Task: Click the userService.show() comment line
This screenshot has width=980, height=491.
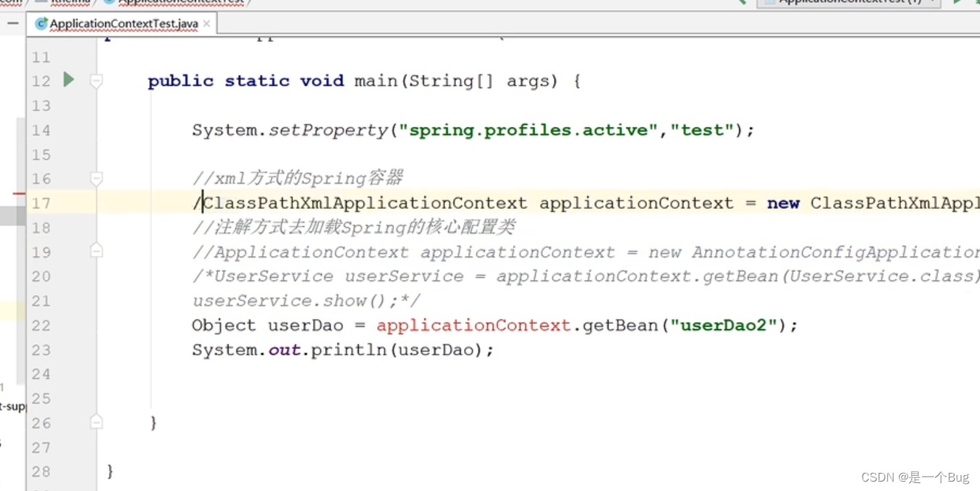Action: point(306,301)
